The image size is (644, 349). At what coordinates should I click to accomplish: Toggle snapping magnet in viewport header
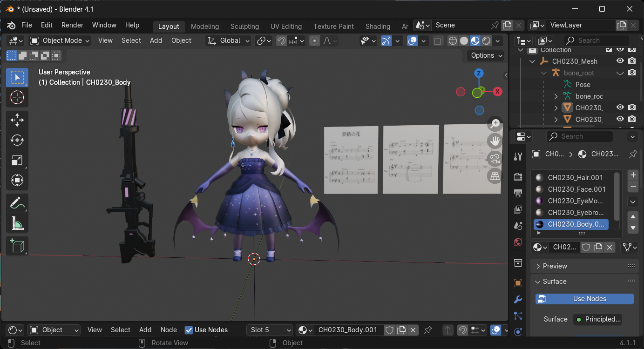pyautogui.click(x=281, y=40)
